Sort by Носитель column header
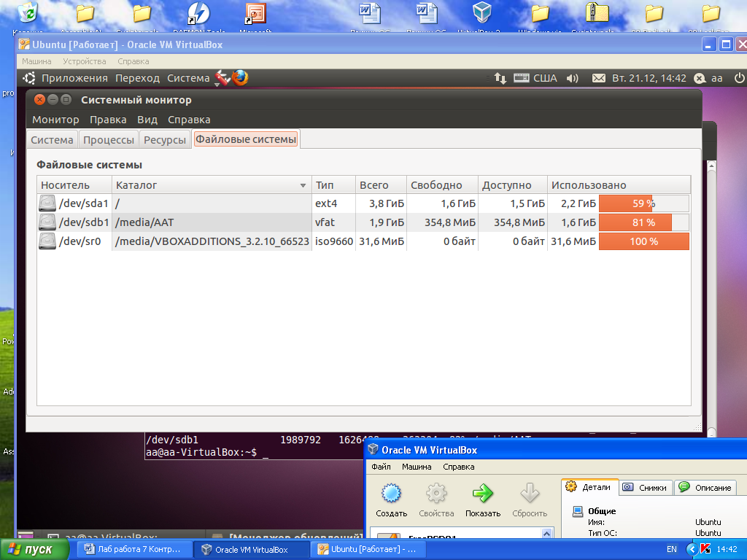This screenshot has width=747, height=560. click(x=74, y=184)
